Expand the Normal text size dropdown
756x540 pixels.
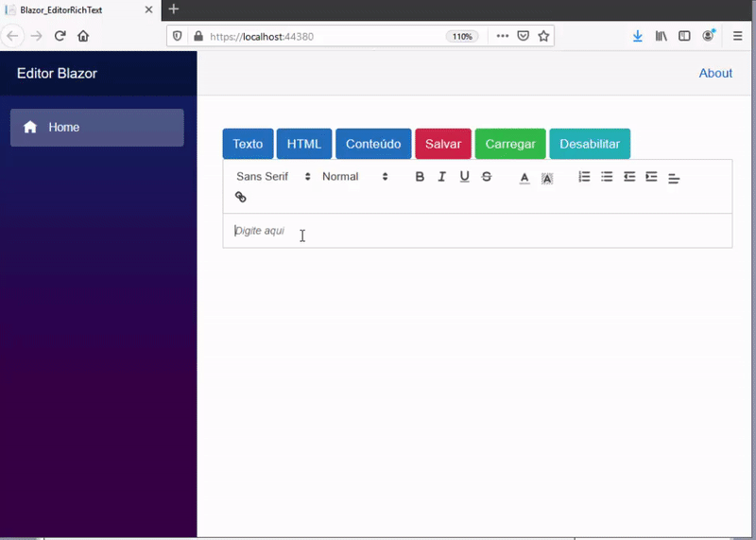[x=354, y=177]
